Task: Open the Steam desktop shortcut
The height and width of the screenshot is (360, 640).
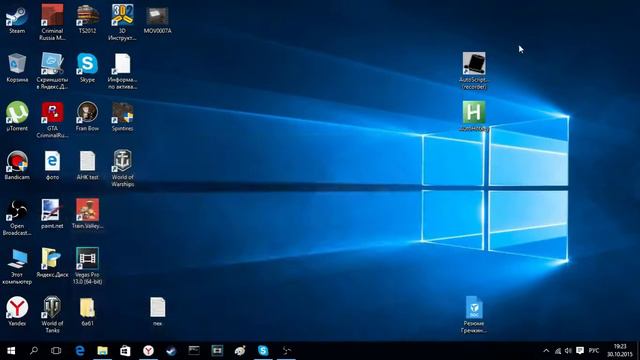Action: point(17,20)
